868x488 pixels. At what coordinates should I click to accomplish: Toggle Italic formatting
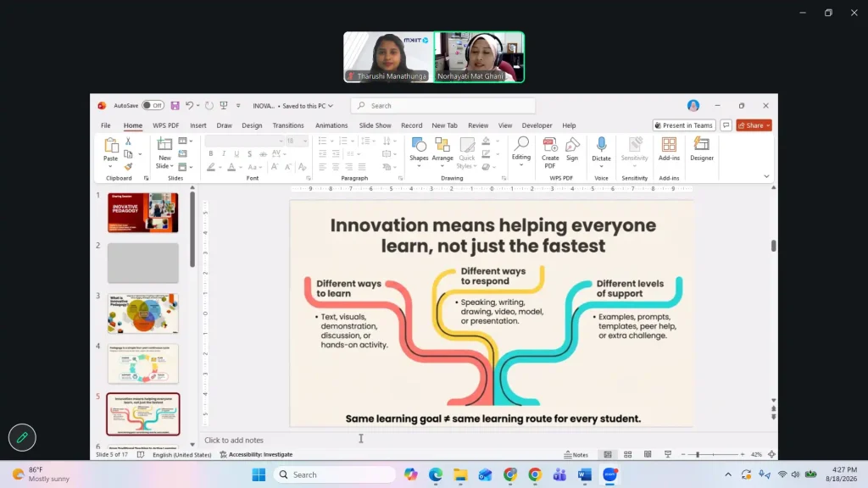click(x=224, y=154)
